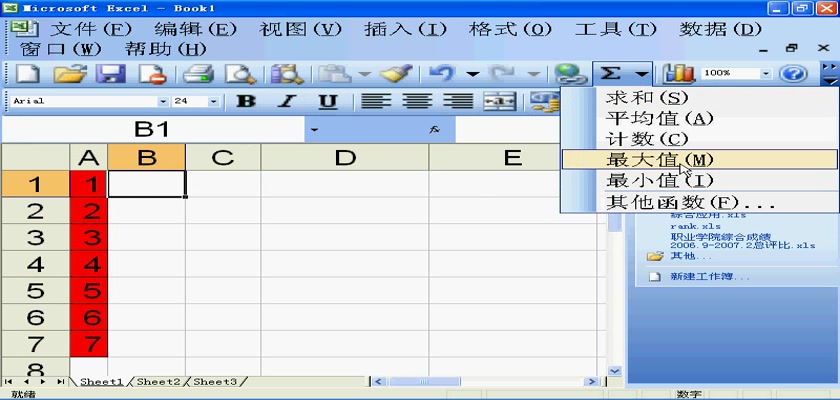Open Print Preview from toolbar
840x400 pixels.
pos(240,74)
